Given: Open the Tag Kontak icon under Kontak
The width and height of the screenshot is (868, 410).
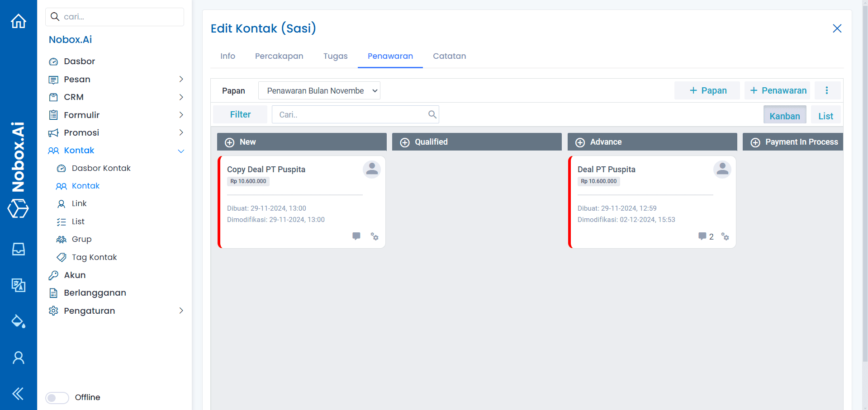Looking at the screenshot, I should 62,257.
